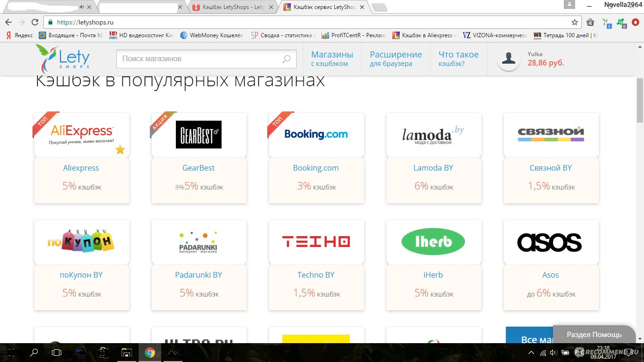Open the basket extension icon in toolbar
The image size is (644, 362).
coord(590,22)
